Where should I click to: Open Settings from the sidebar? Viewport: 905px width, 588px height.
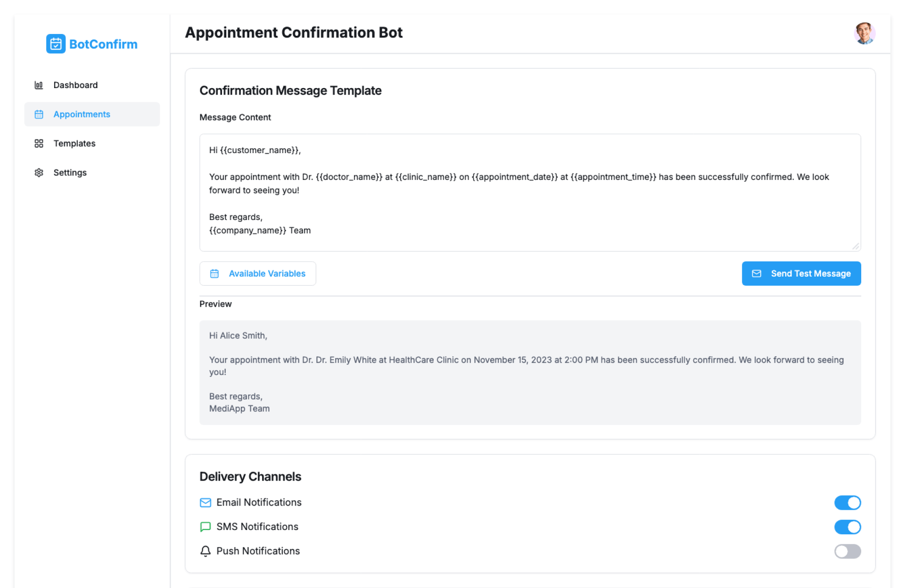click(70, 173)
